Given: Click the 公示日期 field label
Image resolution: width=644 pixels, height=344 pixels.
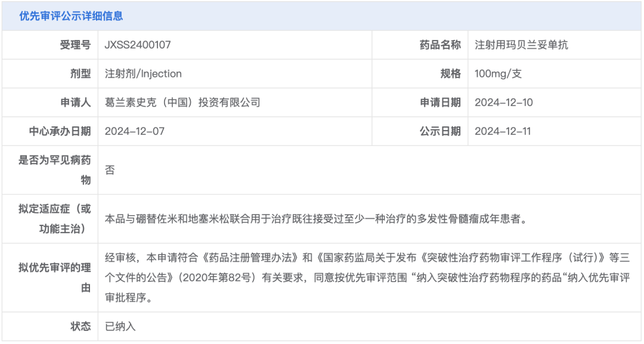Looking at the screenshot, I should [440, 131].
